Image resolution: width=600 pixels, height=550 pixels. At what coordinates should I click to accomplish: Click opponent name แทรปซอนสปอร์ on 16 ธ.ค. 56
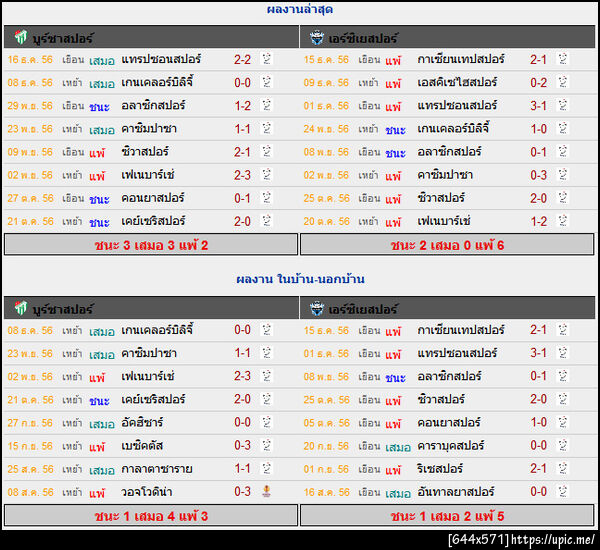point(161,59)
